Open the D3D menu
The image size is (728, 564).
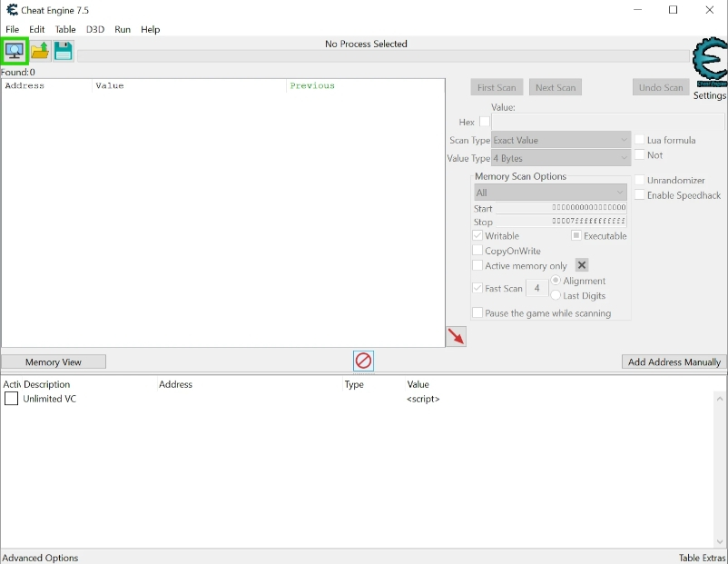coord(95,29)
